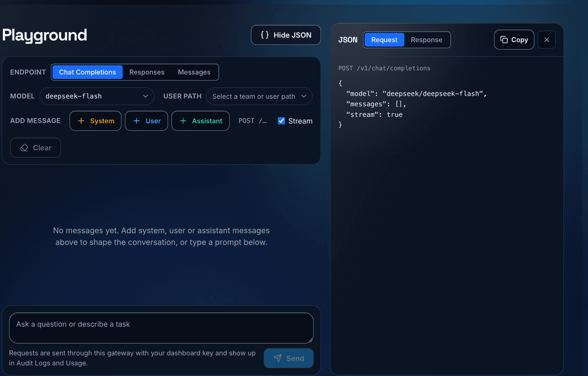Open the deepseek-flash model dropdown
The width and height of the screenshot is (588, 376).
[x=97, y=96]
